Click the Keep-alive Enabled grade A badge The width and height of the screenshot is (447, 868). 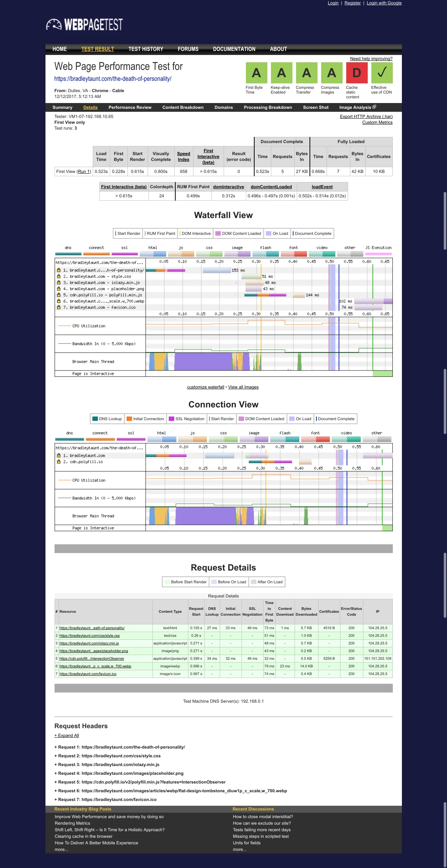pos(281,73)
